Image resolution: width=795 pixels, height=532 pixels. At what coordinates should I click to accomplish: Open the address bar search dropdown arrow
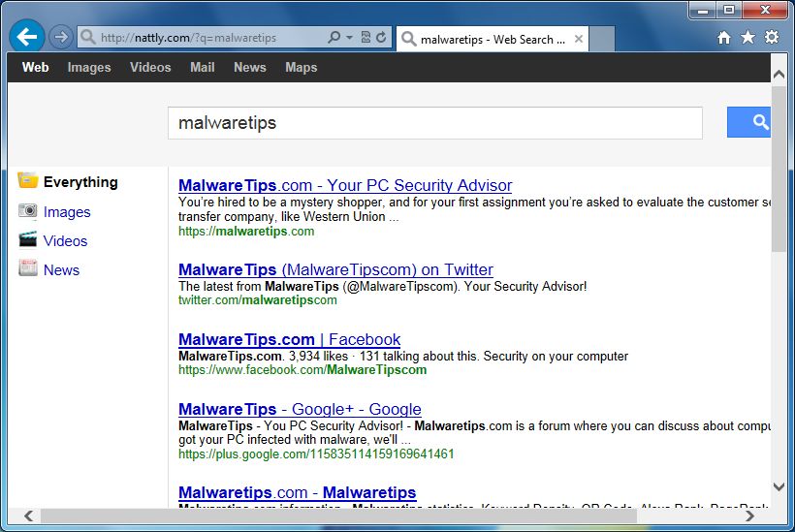[x=349, y=38]
